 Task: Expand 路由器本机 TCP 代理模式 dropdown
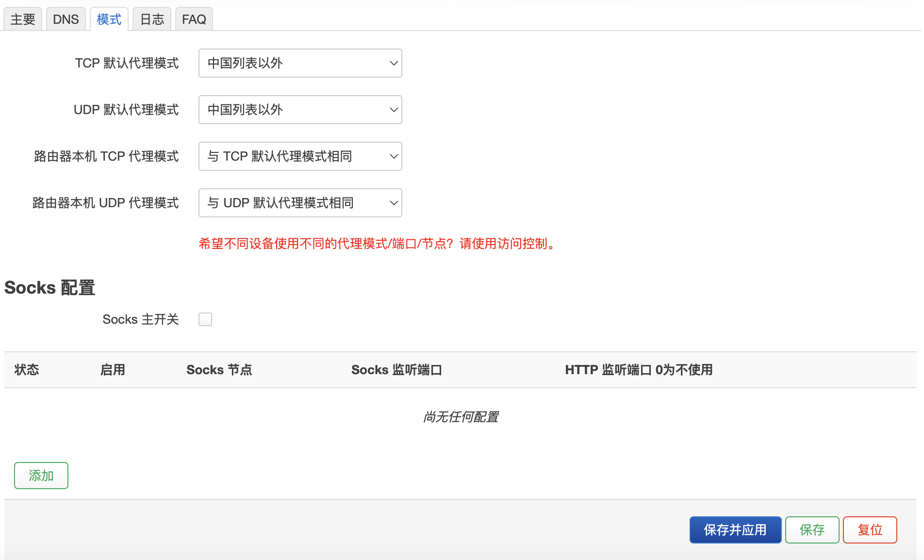(300, 156)
